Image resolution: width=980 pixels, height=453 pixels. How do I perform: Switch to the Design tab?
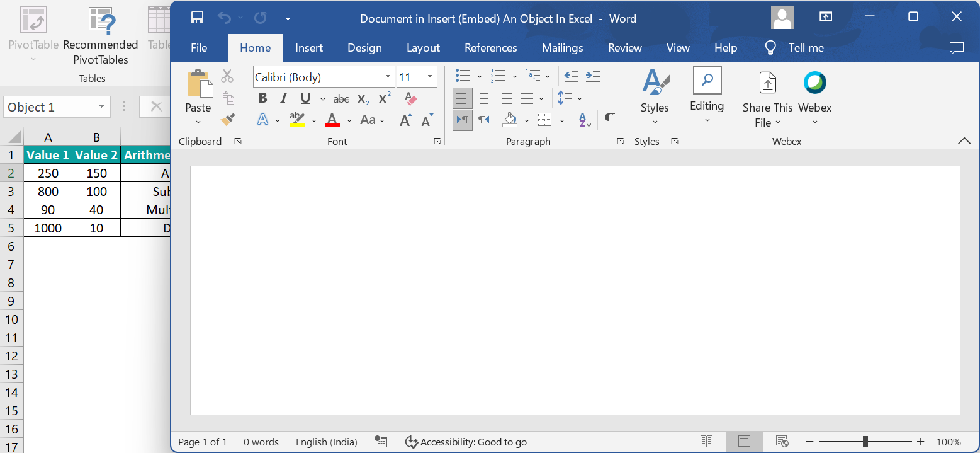(364, 48)
